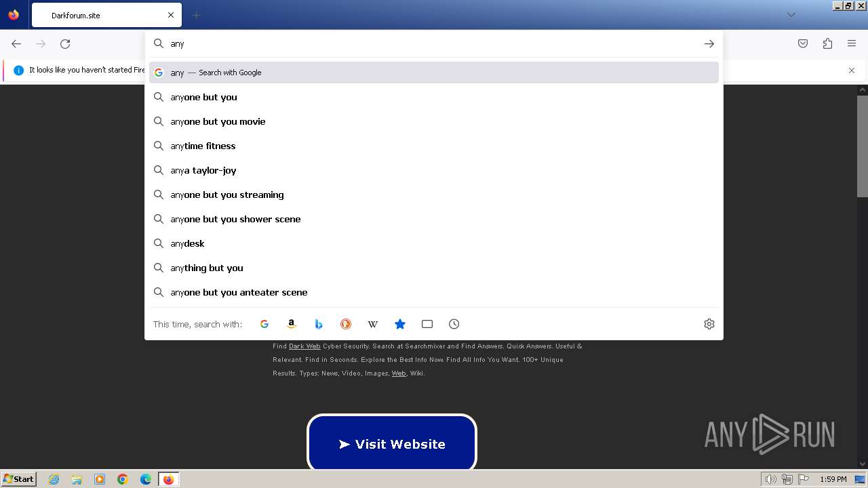
Task: Reload the current page
Action: [x=65, y=43]
